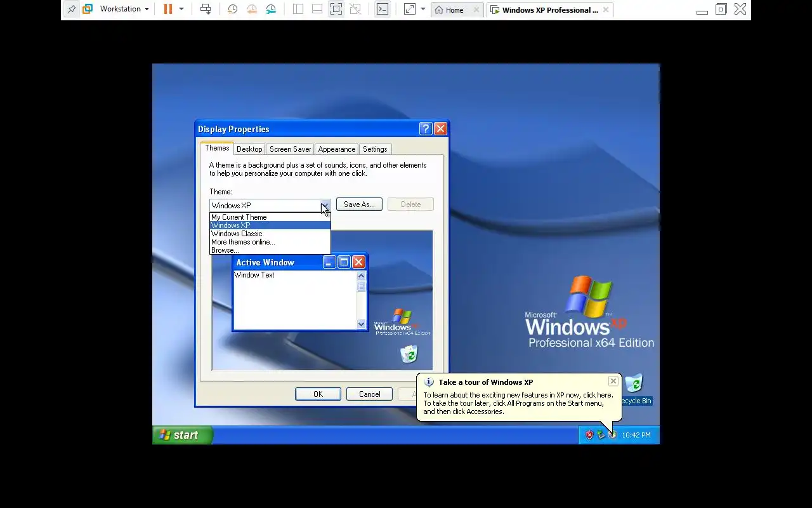Image resolution: width=812 pixels, height=508 pixels.
Task: Click the Save As... button
Action: tap(359, 204)
